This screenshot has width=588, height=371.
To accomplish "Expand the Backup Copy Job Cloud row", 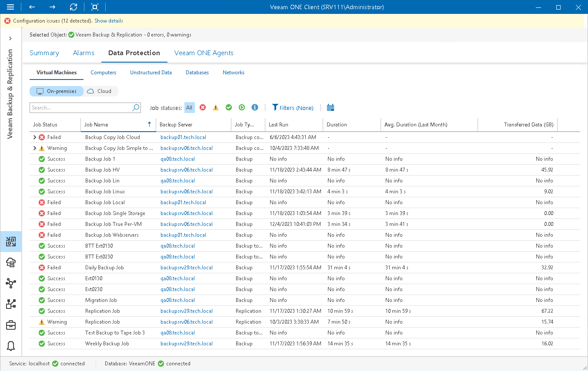I will [35, 137].
